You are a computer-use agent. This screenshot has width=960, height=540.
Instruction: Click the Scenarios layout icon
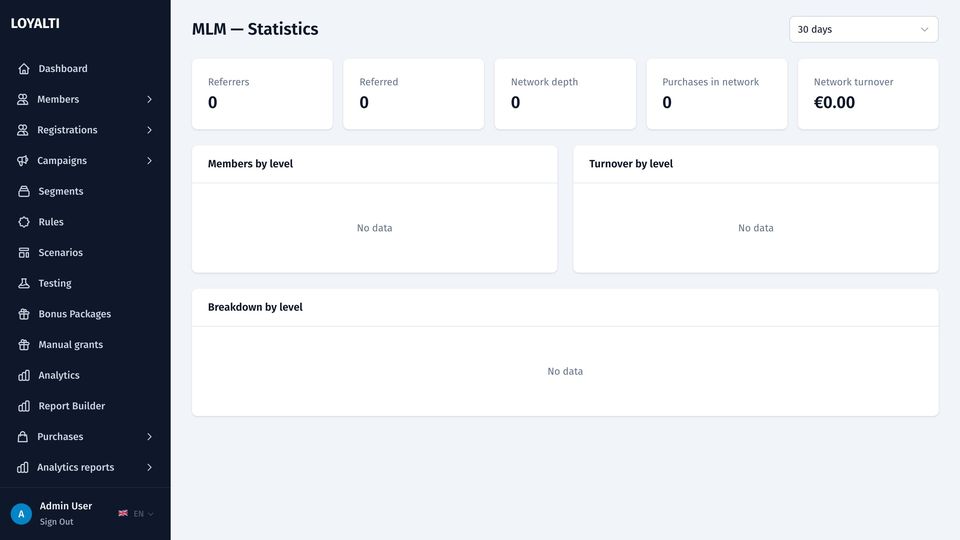coord(24,252)
